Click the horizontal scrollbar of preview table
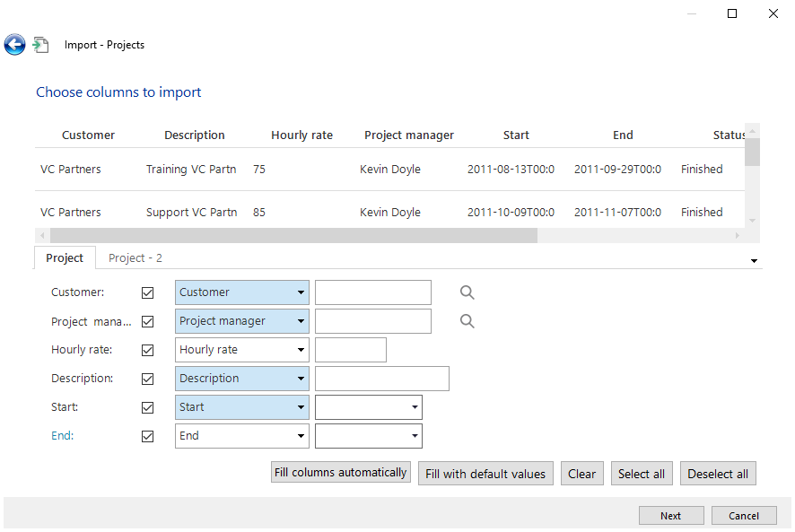The image size is (795, 532). pos(286,235)
